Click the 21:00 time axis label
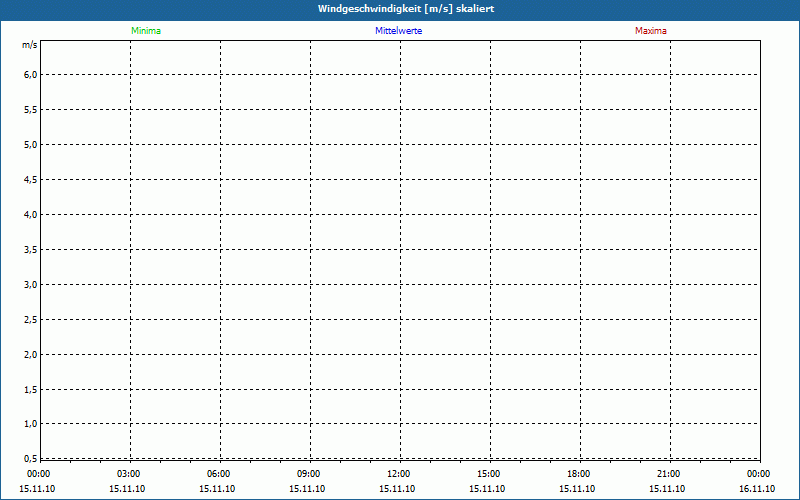Screen dimensions: 800x500 pyautogui.click(x=668, y=474)
